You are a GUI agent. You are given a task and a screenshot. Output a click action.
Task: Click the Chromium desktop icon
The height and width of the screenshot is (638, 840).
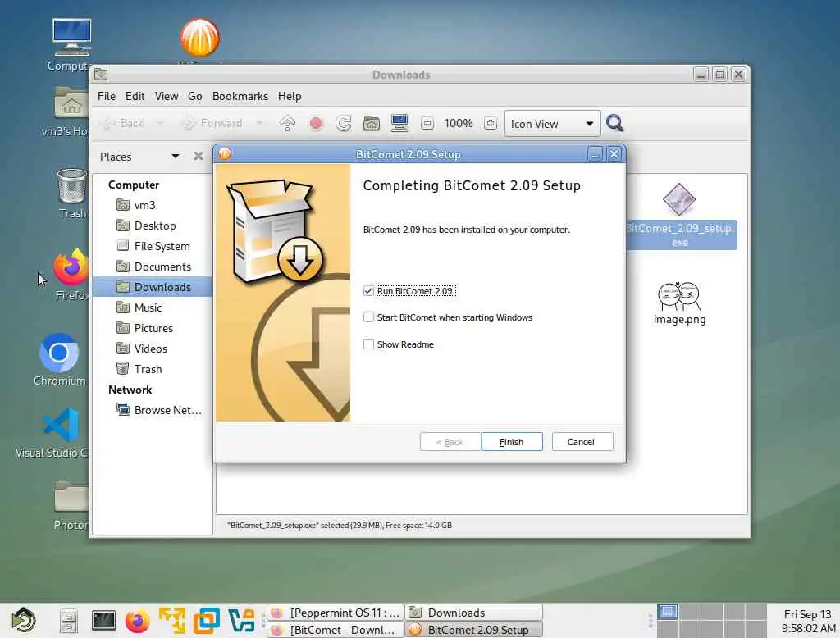pos(59,353)
